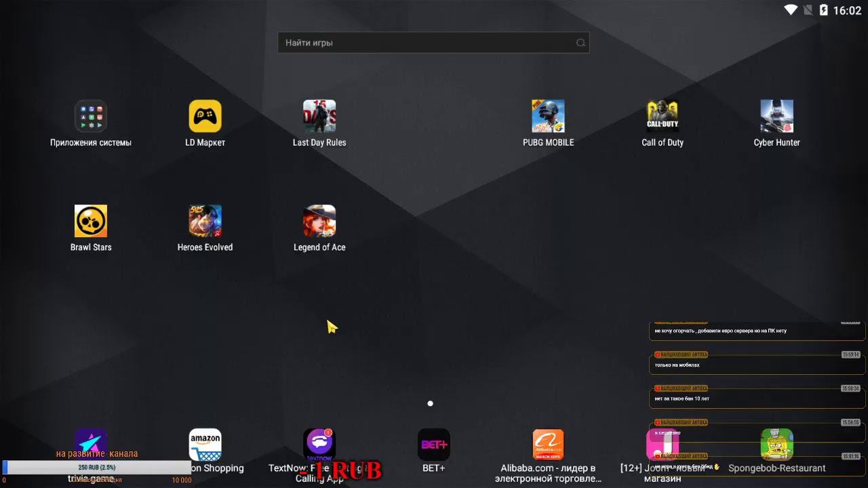Start the Call of Duty icon

pyautogui.click(x=663, y=117)
